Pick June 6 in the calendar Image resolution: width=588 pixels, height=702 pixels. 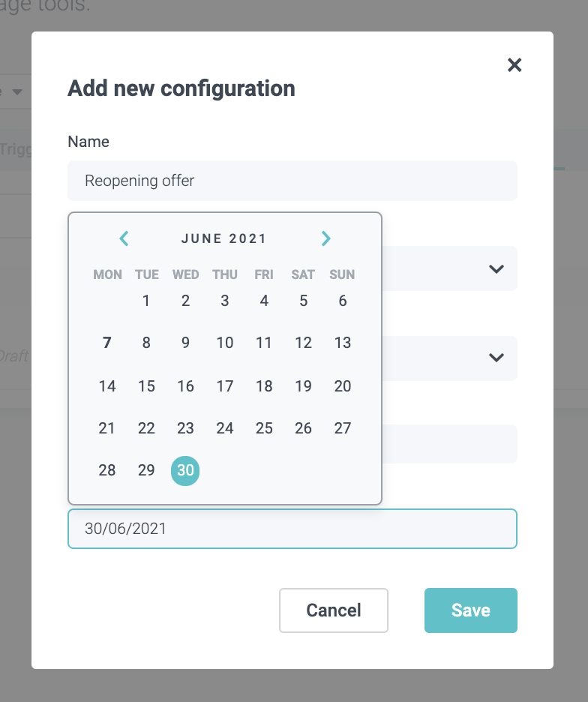tap(343, 301)
